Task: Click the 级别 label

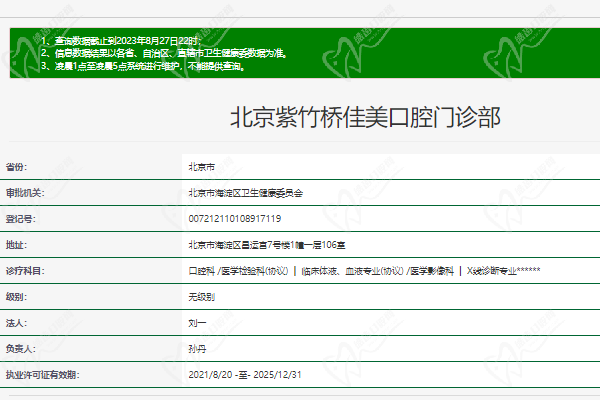Action: point(16,297)
